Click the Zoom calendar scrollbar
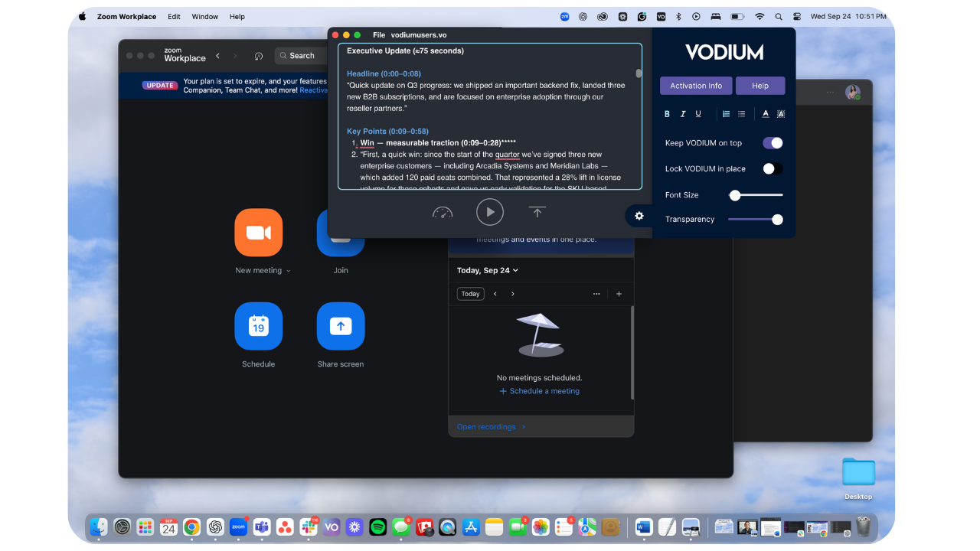 pos(632,352)
